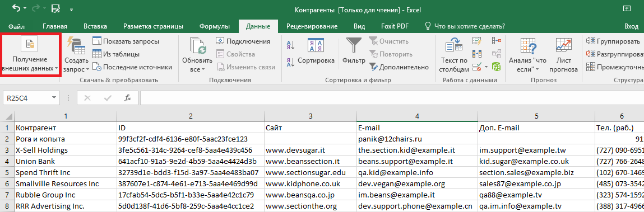
Task: Switch to the Формулы tab
Action: (x=215, y=26)
